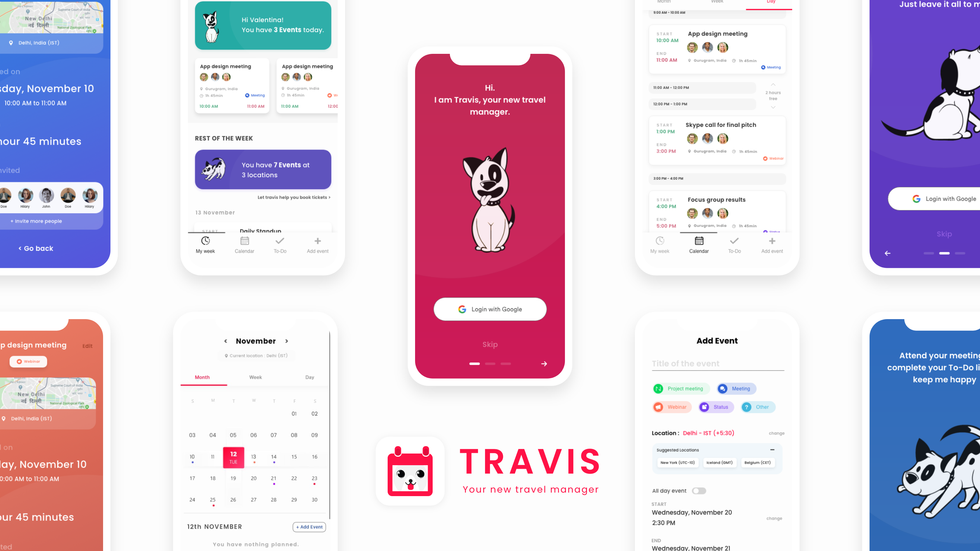
Task: Switch to Week view tab in calendar
Action: [x=256, y=377]
